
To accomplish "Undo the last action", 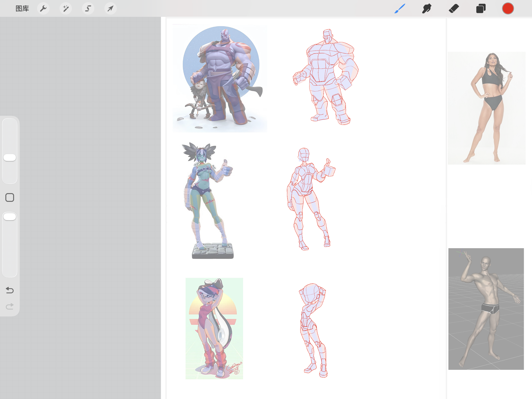I will click(10, 290).
